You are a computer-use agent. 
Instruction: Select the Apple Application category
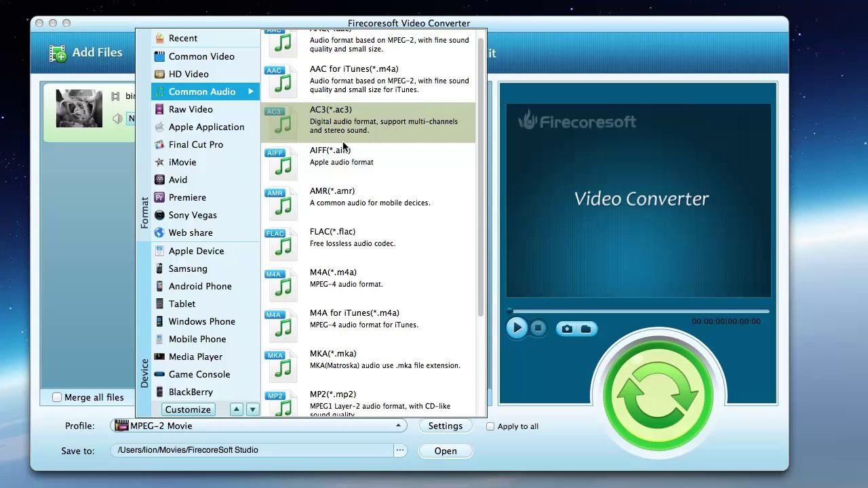(x=206, y=127)
